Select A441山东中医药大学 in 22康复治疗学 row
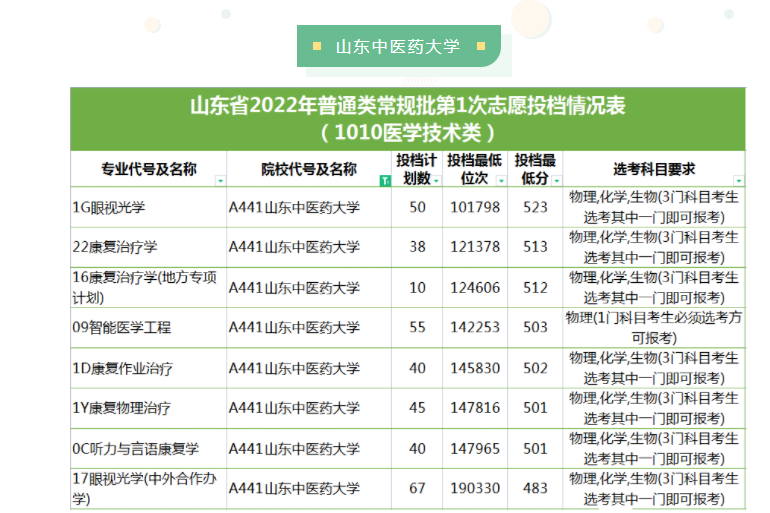Screen dimensions: 770x513 click(x=294, y=247)
